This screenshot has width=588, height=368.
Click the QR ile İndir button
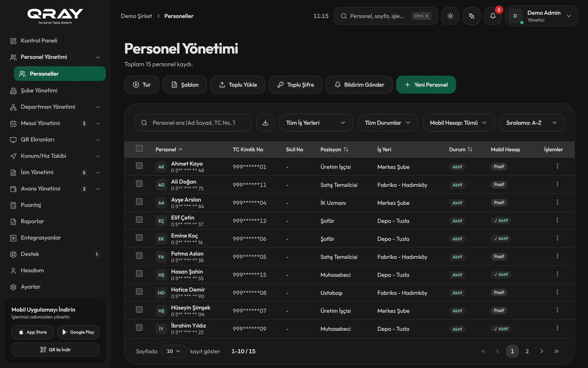(x=55, y=350)
